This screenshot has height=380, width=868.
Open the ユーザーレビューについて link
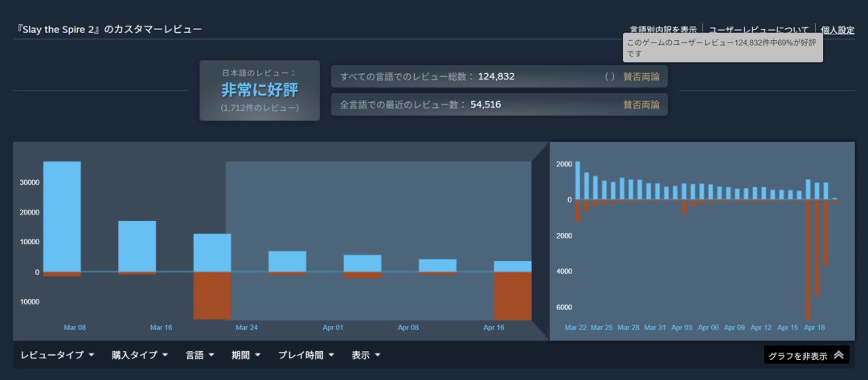pyautogui.click(x=759, y=30)
